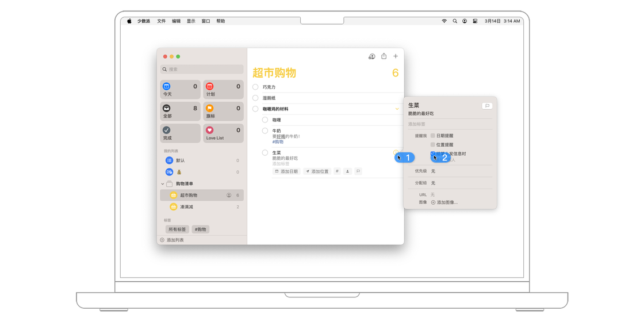The width and height of the screenshot is (644, 322).
Task: Mark 湿厕纸 reminder as complete
Action: (x=255, y=98)
